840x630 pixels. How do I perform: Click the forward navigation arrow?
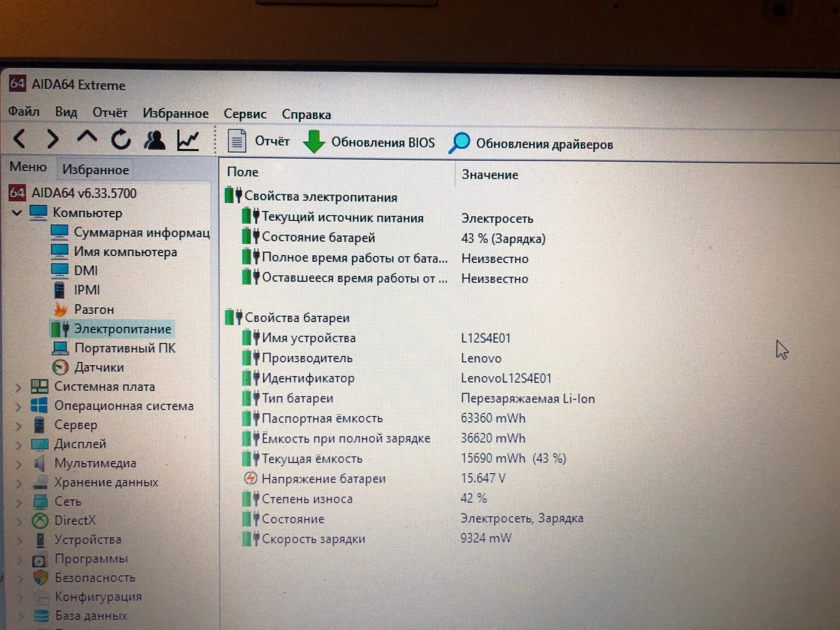tap(52, 139)
